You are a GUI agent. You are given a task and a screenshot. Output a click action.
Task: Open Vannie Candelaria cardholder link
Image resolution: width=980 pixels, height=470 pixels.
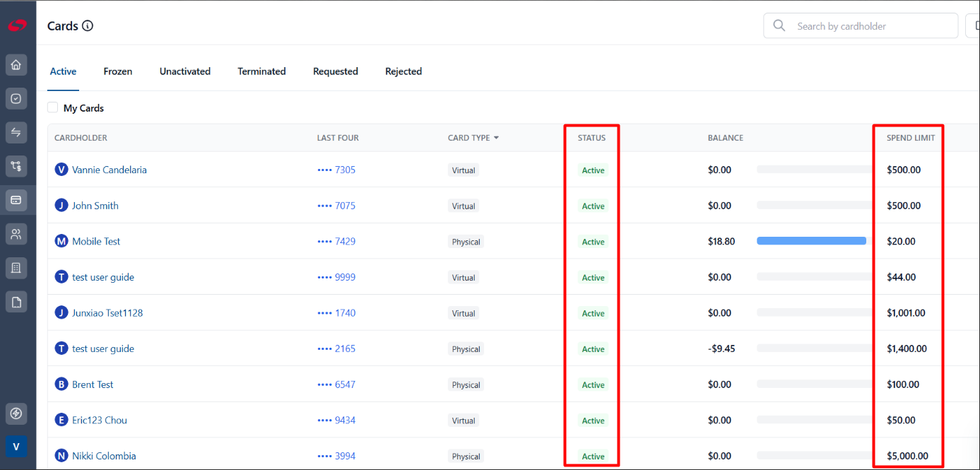(110, 170)
